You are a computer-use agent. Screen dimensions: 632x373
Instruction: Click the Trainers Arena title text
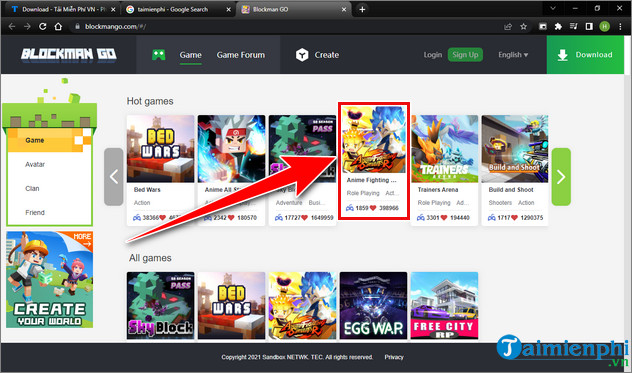pos(438,190)
